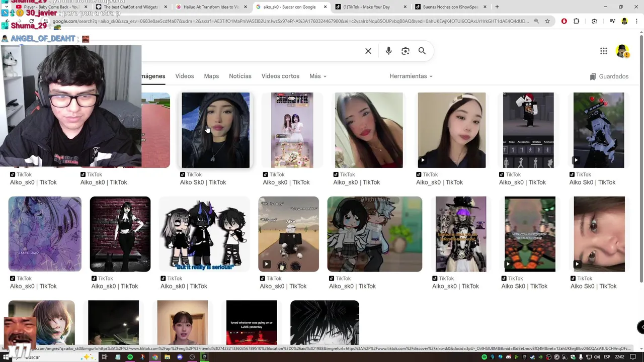Image resolution: width=644 pixels, height=362 pixels.
Task: Open the volume control in system tray
Action: pos(597,357)
